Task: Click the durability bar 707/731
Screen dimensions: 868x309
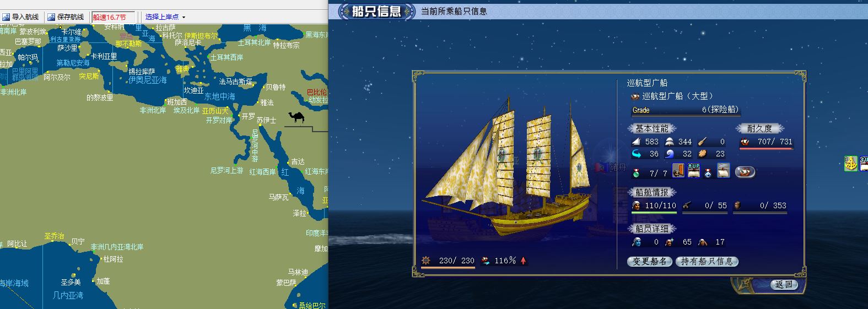Action: click(x=767, y=143)
